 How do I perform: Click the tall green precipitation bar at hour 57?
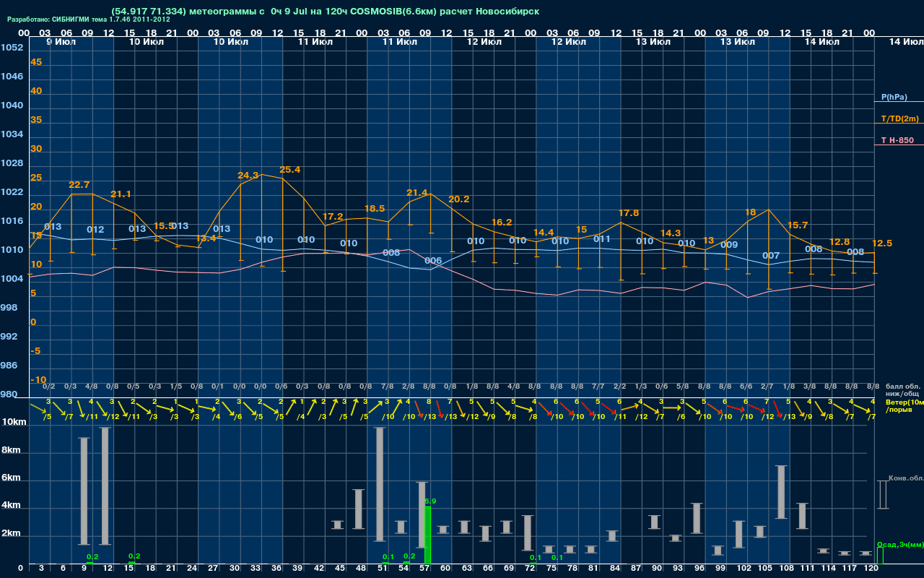point(427,535)
